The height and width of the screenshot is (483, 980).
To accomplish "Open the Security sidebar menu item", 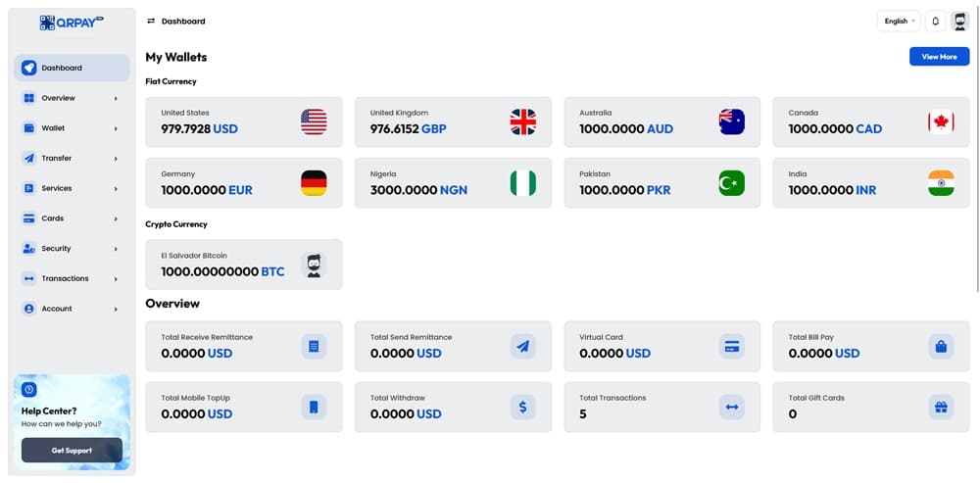I will (x=72, y=249).
